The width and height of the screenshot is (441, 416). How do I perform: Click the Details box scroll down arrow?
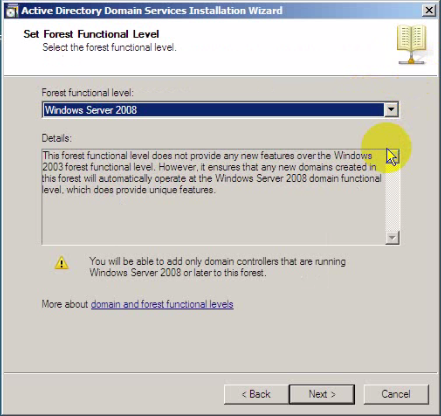tap(392, 238)
